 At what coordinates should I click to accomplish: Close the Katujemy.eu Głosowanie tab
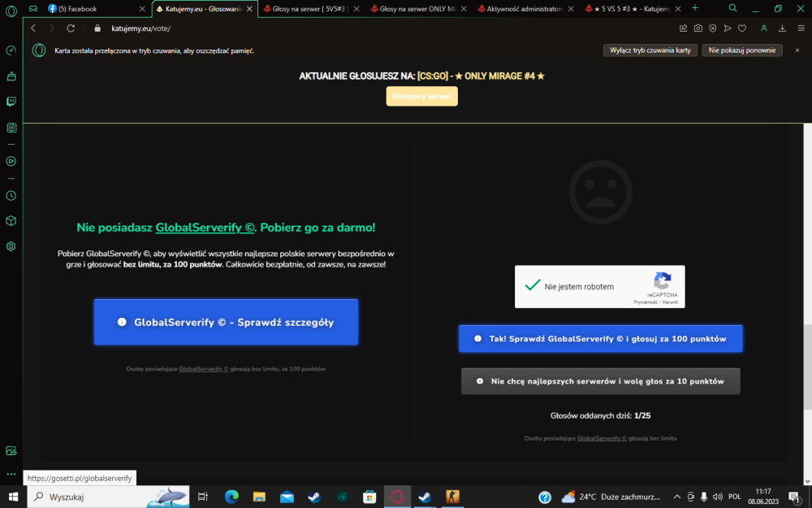pyautogui.click(x=249, y=9)
